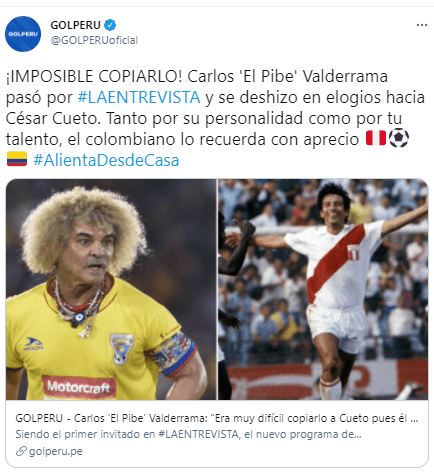The height and width of the screenshot is (474, 434).
Task: Click the card description starting 'Siendo el primer'
Action: click(x=188, y=434)
